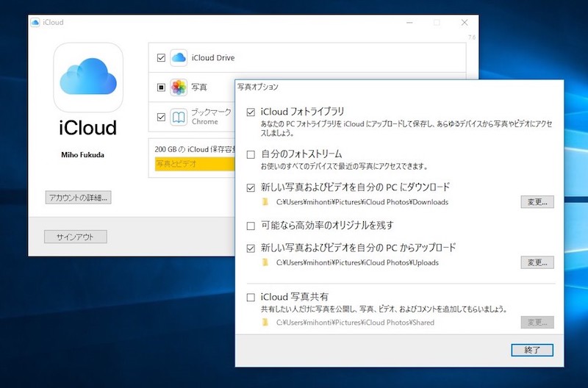The height and width of the screenshot is (388, 588).
Task: Click the iCloud title bar icon
Action: pos(35,23)
